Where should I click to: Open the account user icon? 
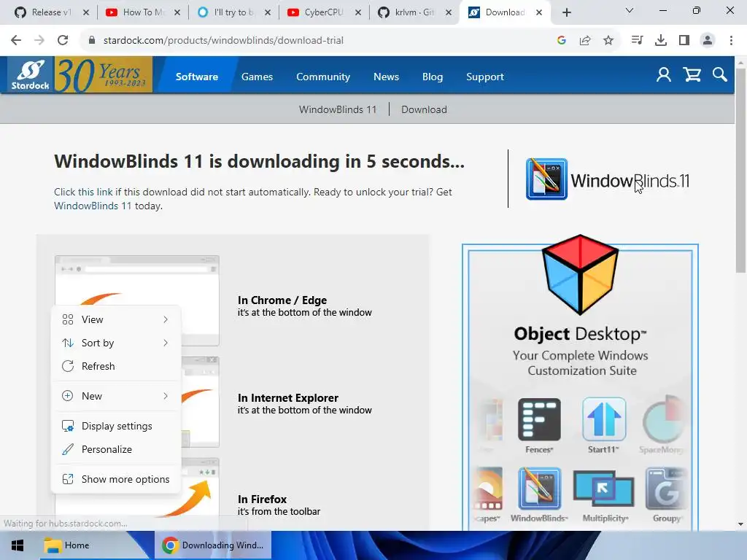tap(664, 75)
